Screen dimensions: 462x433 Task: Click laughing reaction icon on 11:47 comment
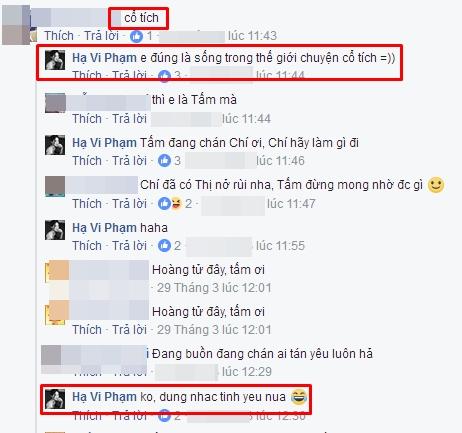(x=175, y=203)
